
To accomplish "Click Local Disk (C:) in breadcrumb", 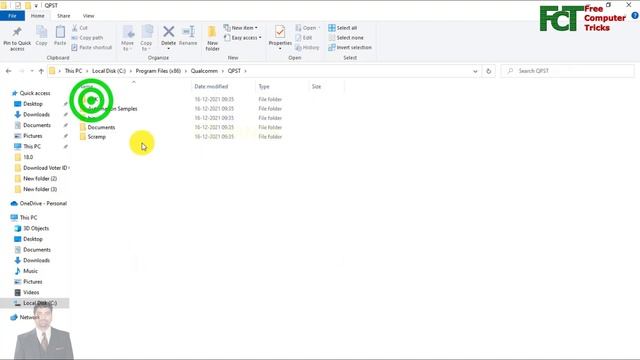I will [x=109, y=71].
